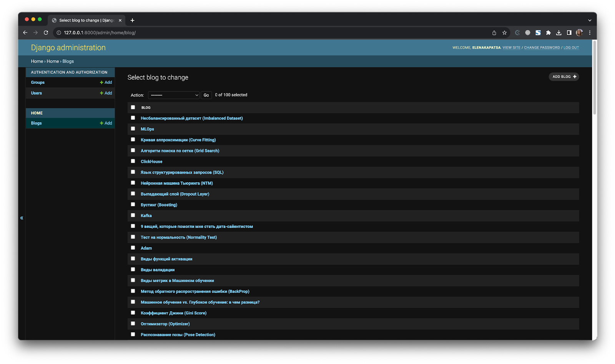The image size is (615, 364).
Task: Bookmark page with the star icon
Action: 505,33
